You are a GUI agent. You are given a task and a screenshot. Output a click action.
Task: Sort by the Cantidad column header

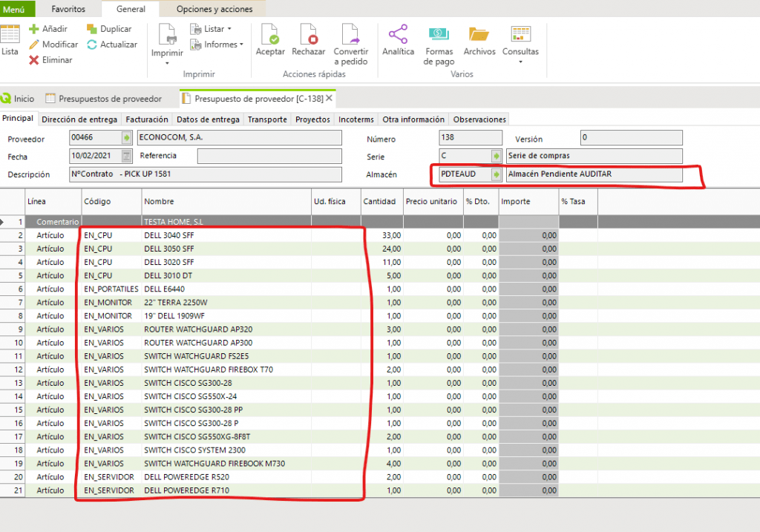[x=382, y=202]
